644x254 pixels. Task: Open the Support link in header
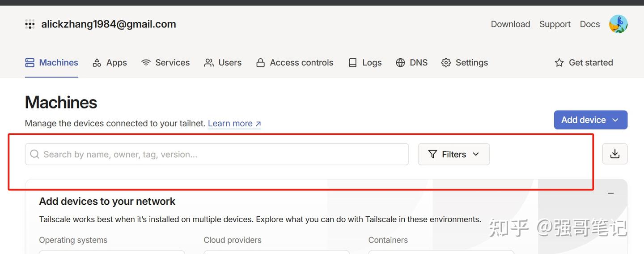pyautogui.click(x=555, y=24)
